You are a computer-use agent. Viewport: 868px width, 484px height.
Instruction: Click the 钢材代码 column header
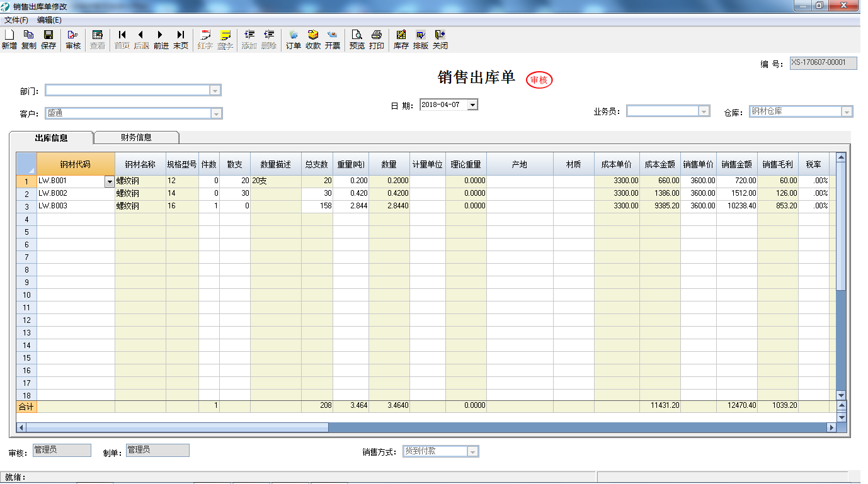coord(76,164)
